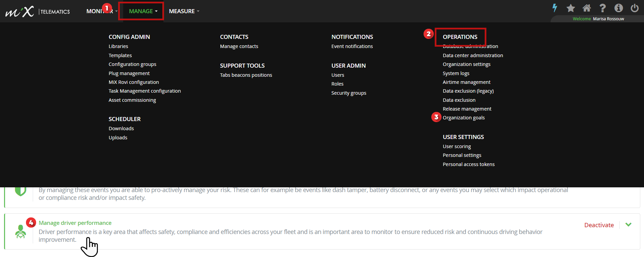Go to Asset commissioning
The width and height of the screenshot is (644, 257).
132,100
